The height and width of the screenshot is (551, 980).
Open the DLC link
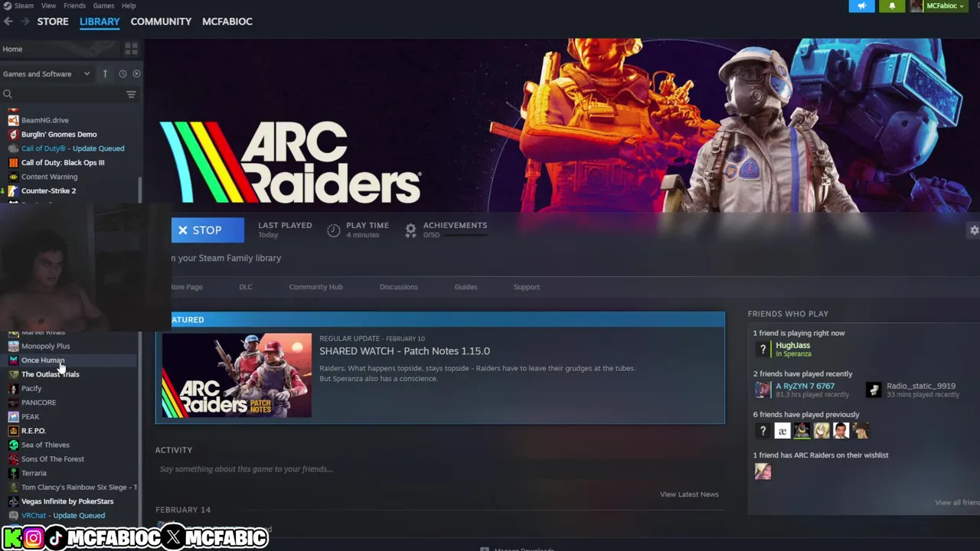(246, 287)
